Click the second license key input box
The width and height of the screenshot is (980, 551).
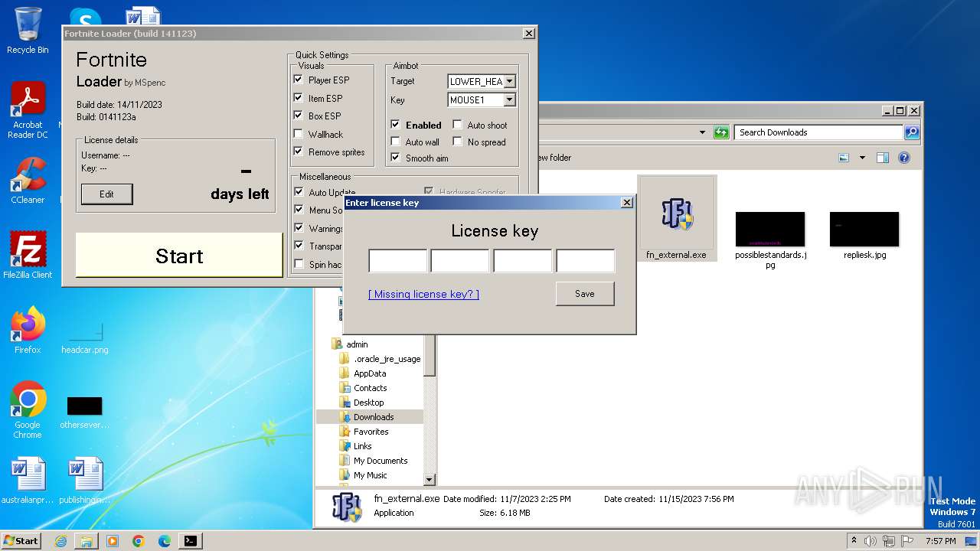coord(460,261)
